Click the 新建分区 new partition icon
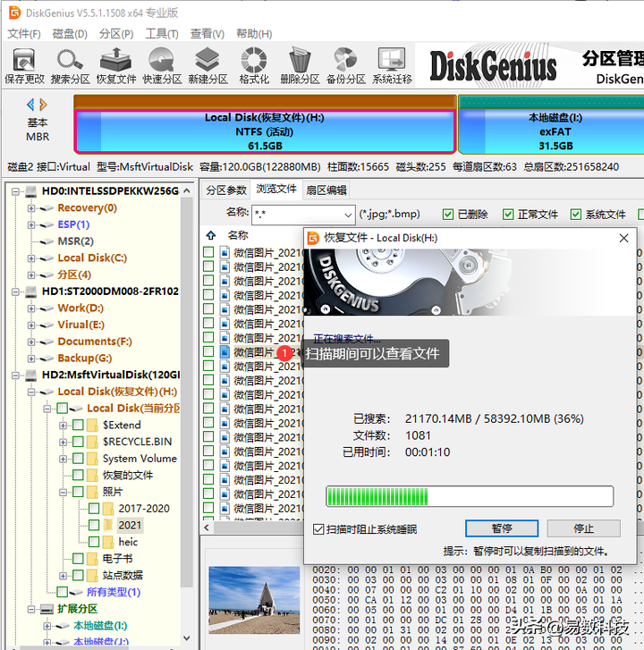644x650 pixels. click(x=208, y=65)
